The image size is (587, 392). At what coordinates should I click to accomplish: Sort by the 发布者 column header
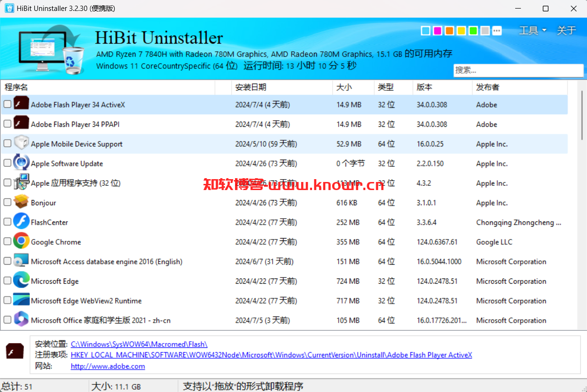(x=520, y=87)
